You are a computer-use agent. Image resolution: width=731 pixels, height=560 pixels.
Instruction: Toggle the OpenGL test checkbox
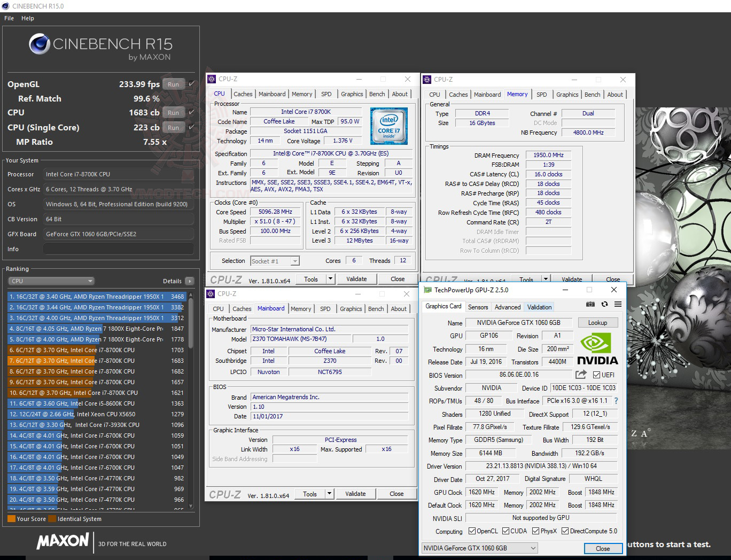(x=192, y=84)
